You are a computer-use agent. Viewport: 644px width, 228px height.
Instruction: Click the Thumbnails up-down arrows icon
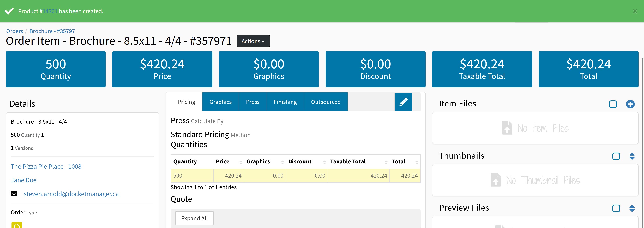pos(632,156)
